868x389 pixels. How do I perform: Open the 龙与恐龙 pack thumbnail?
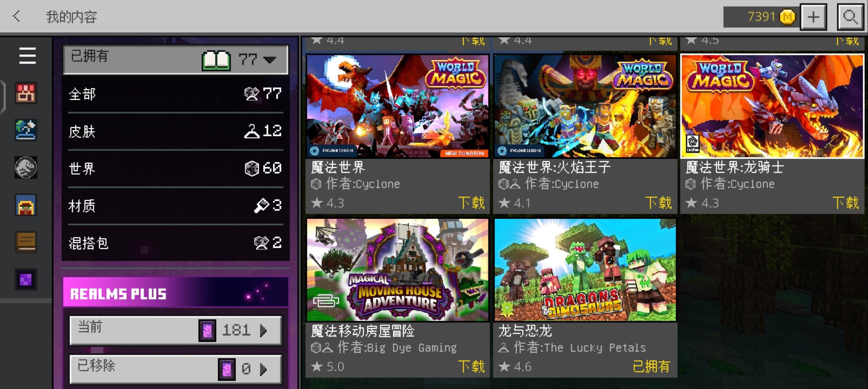(x=585, y=270)
